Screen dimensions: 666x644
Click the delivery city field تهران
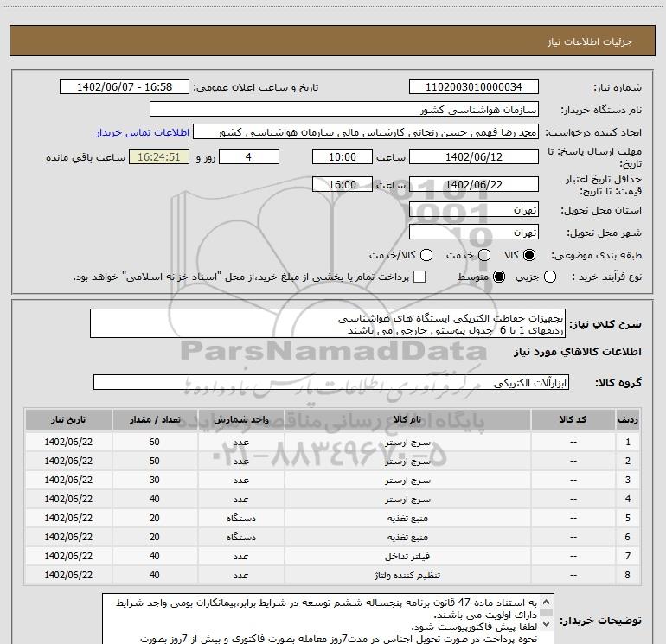474,232
